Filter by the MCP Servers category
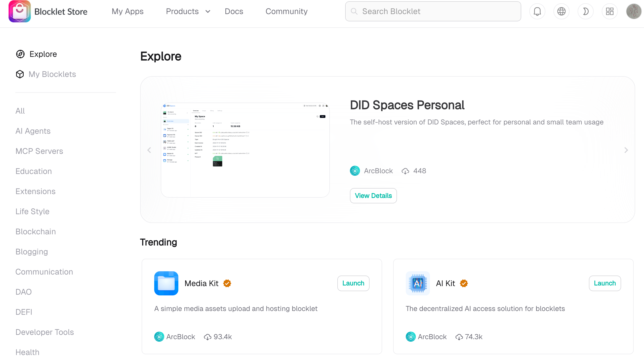 click(39, 151)
